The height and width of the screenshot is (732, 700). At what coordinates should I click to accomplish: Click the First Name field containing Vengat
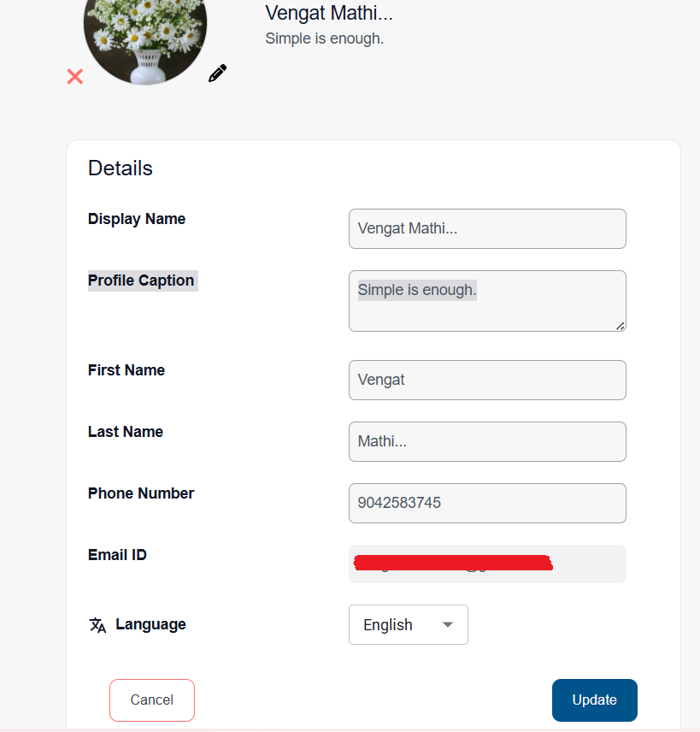click(x=487, y=380)
